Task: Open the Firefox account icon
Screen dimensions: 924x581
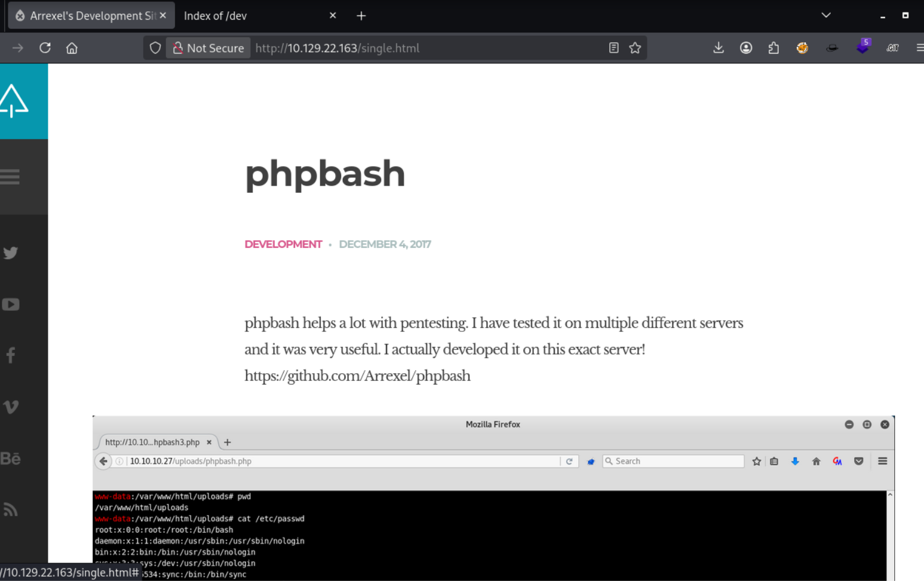Action: click(x=746, y=48)
